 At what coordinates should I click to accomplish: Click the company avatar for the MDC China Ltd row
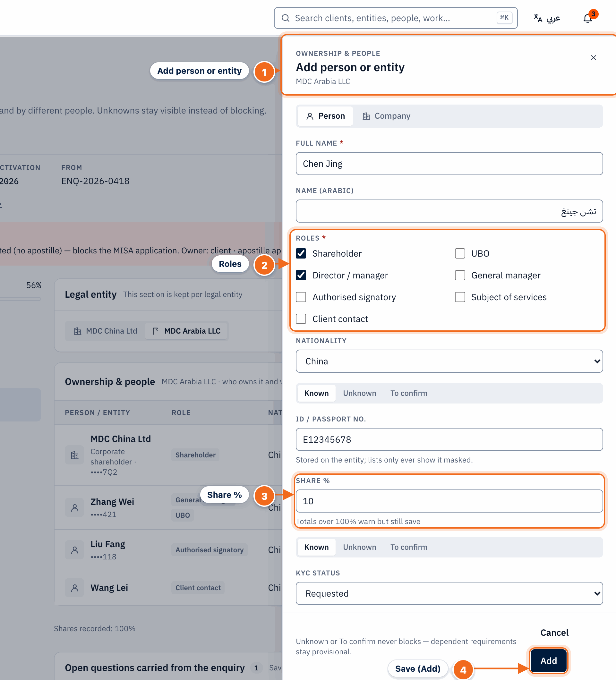(x=74, y=455)
